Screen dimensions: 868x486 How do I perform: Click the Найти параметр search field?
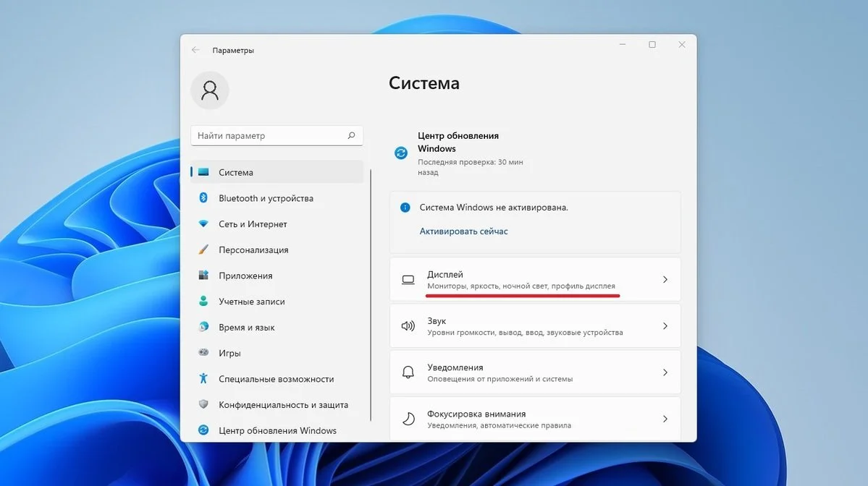pyautogui.click(x=277, y=135)
